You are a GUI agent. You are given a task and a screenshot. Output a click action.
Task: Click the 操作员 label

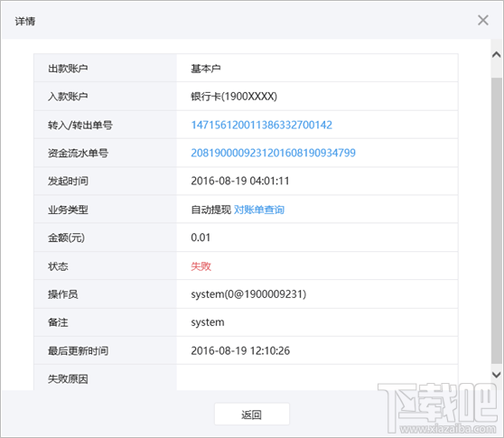(63, 294)
